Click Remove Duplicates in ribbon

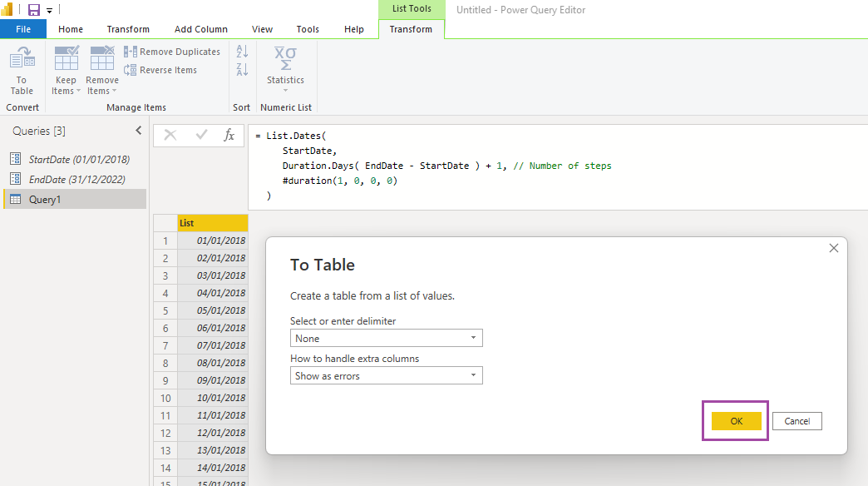click(x=172, y=52)
